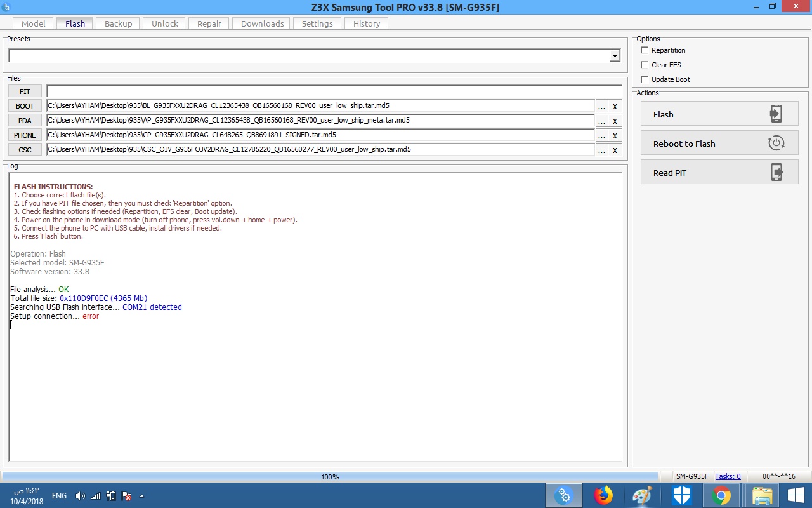The height and width of the screenshot is (508, 812).
Task: Clear the PDA file with its x button
Action: click(x=615, y=121)
